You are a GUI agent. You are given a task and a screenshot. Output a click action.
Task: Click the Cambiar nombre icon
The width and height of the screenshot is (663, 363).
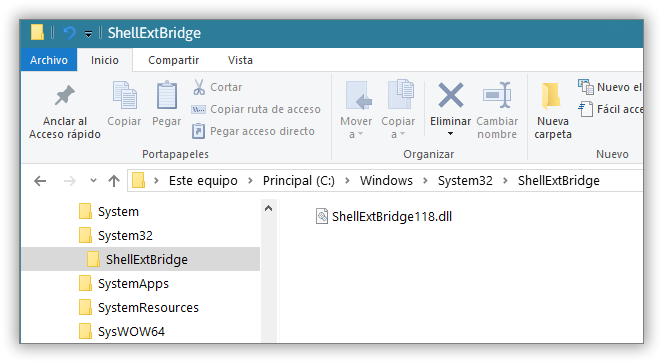click(x=497, y=95)
